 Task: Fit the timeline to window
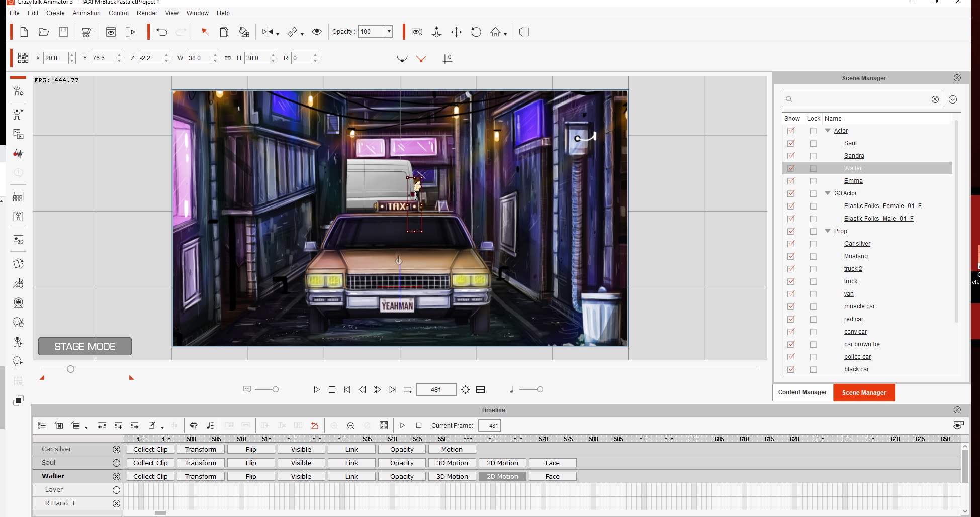tap(384, 425)
